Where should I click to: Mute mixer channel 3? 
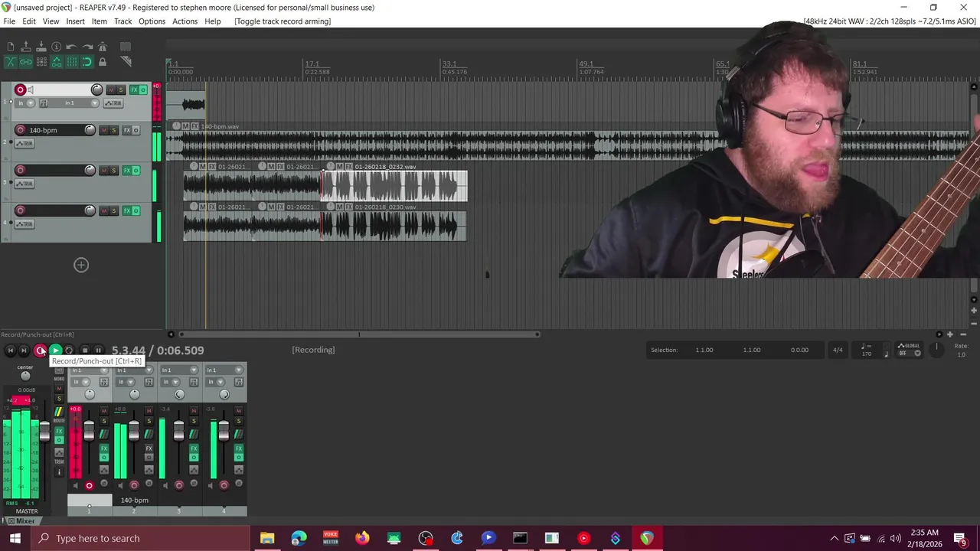pos(194,411)
